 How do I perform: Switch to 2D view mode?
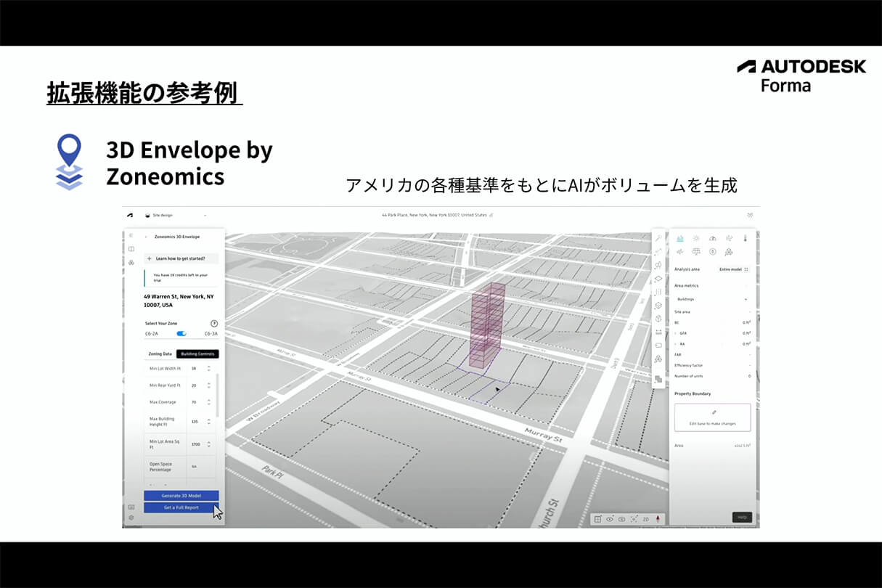pyautogui.click(x=647, y=519)
